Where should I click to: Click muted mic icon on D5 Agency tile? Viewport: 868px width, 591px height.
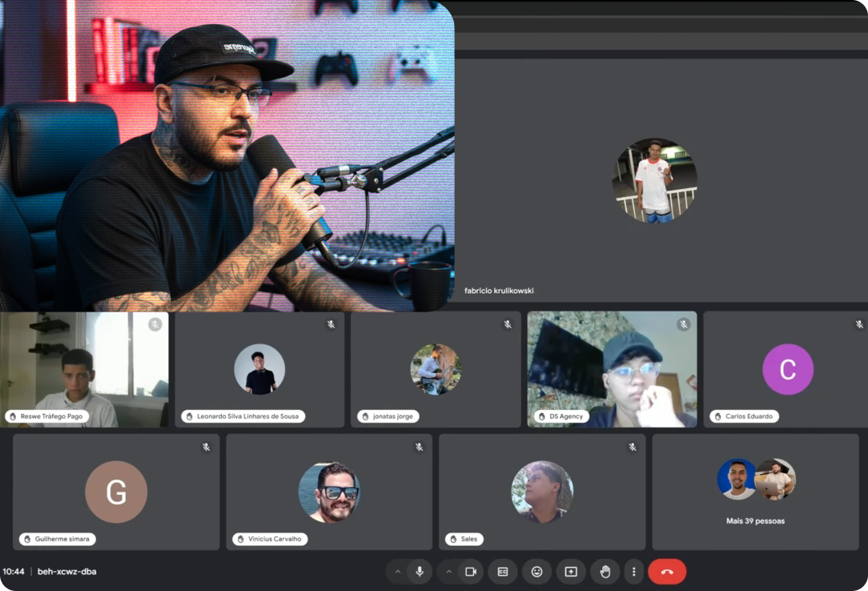coord(683,324)
